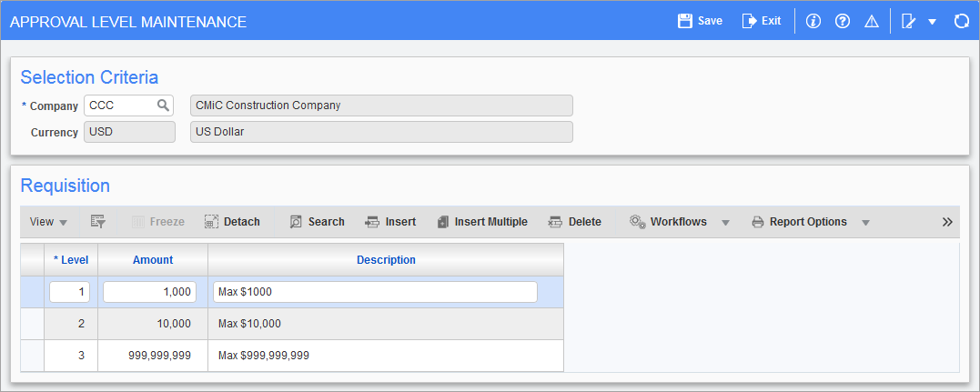Insert a new approval level row
The width and height of the screenshot is (980, 392).
[390, 222]
